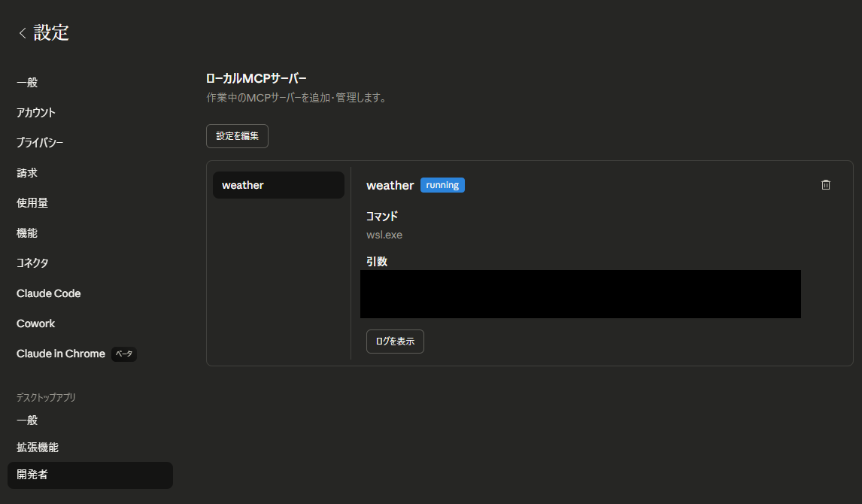Viewport: 862px width, 504px height.
Task: Select 請求 in the sidebar
Action: pos(27,173)
